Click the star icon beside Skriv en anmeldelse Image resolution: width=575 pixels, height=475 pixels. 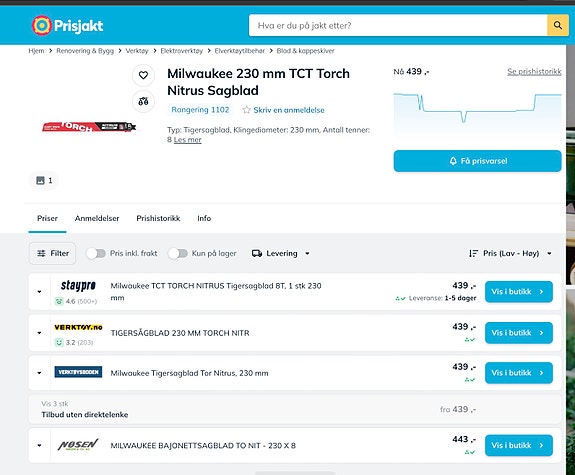point(246,110)
